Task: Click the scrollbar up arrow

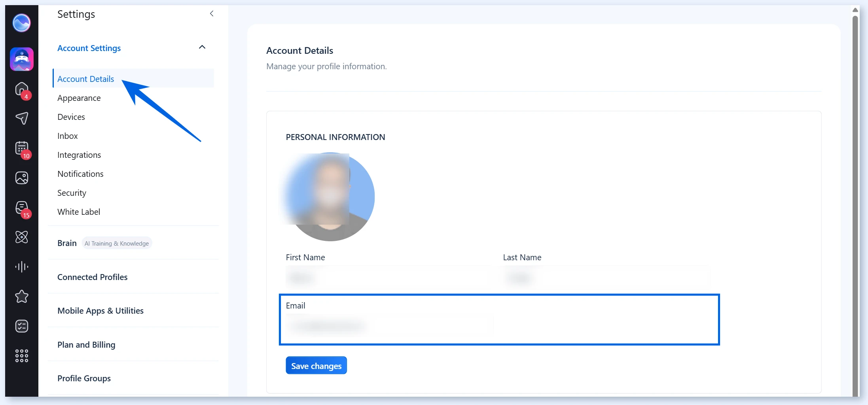Action: [x=855, y=10]
